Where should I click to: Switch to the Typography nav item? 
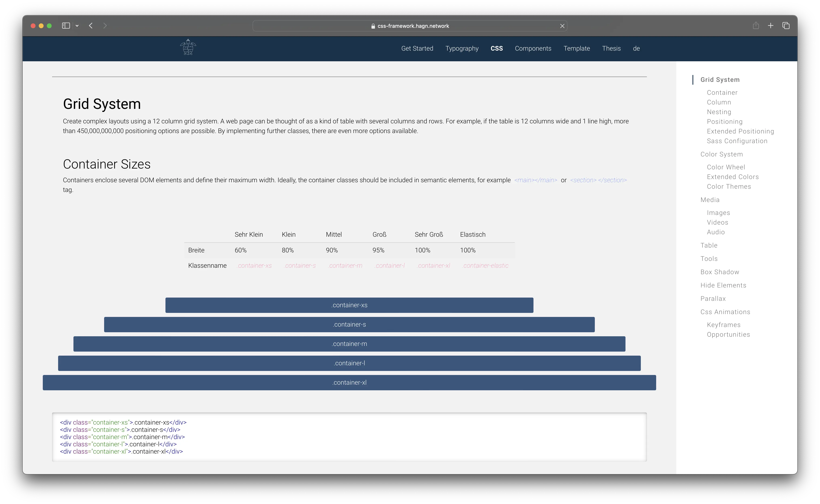(x=462, y=48)
